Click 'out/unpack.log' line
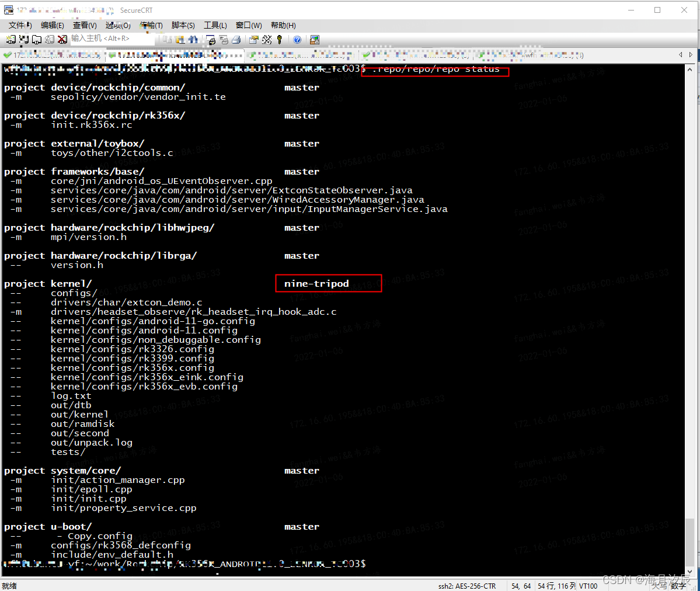Image resolution: width=700 pixels, height=591 pixels. coord(92,443)
